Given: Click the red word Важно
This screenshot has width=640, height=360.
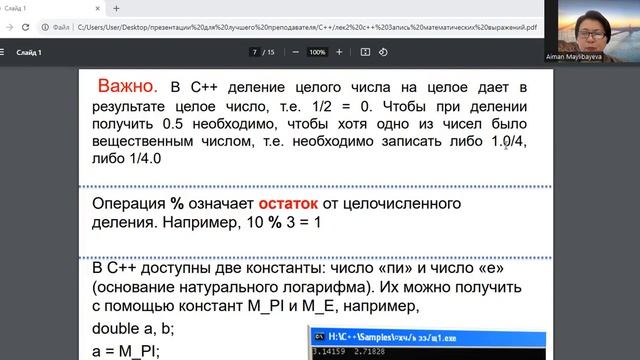Looking at the screenshot, I should 127,86.
